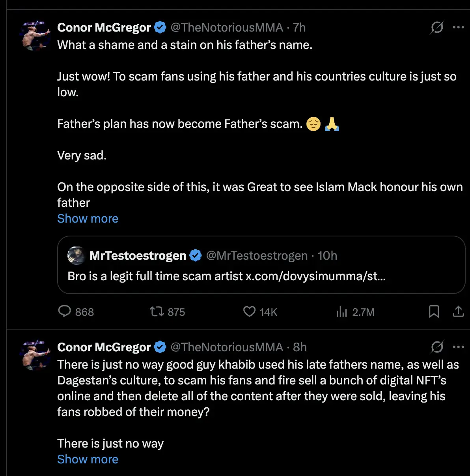Screen dimensions: 470x476
Task: Click the verified badge next to Conor McGregor
Action: (160, 27)
